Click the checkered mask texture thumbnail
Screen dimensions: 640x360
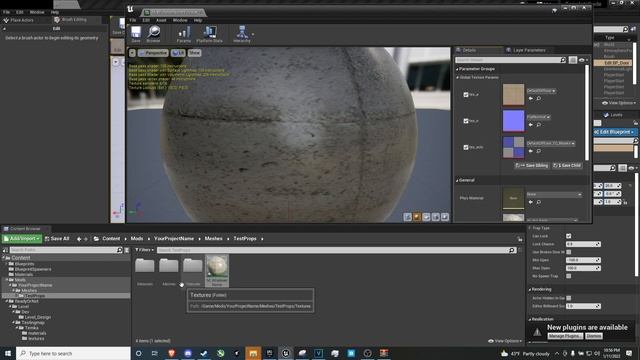click(x=513, y=147)
